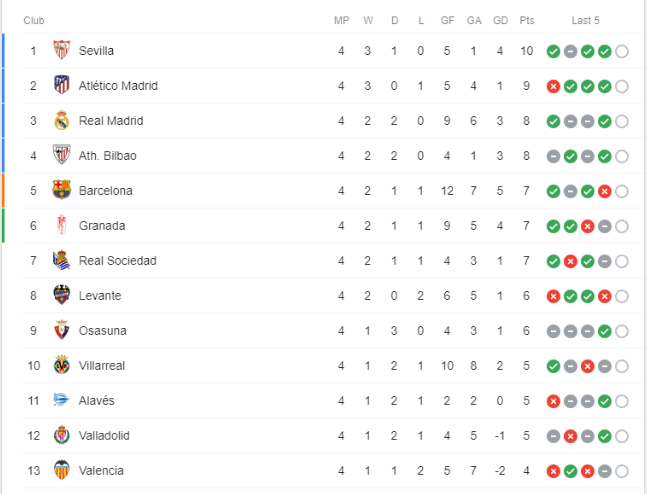Click the Granada club crest icon
The width and height of the screenshot is (647, 494).
(x=62, y=226)
